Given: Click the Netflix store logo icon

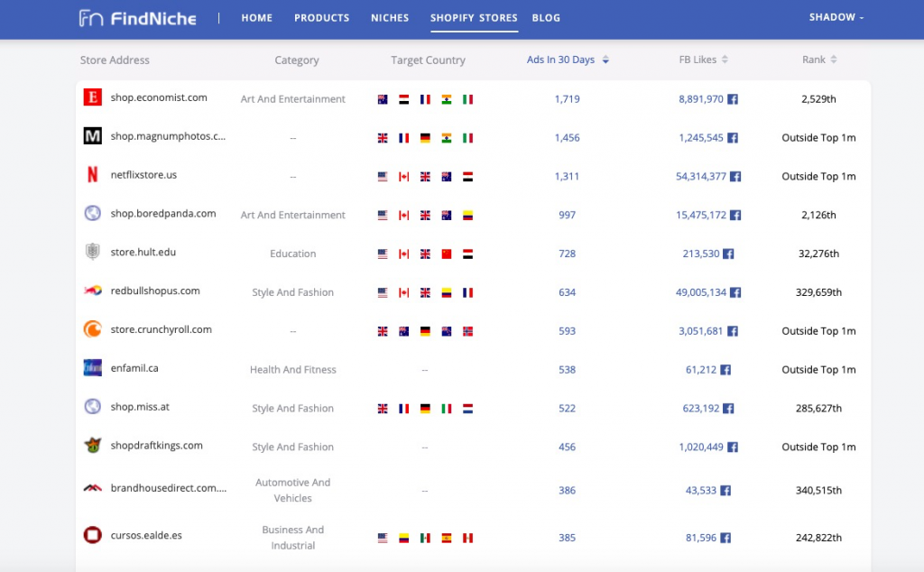Looking at the screenshot, I should coord(93,174).
